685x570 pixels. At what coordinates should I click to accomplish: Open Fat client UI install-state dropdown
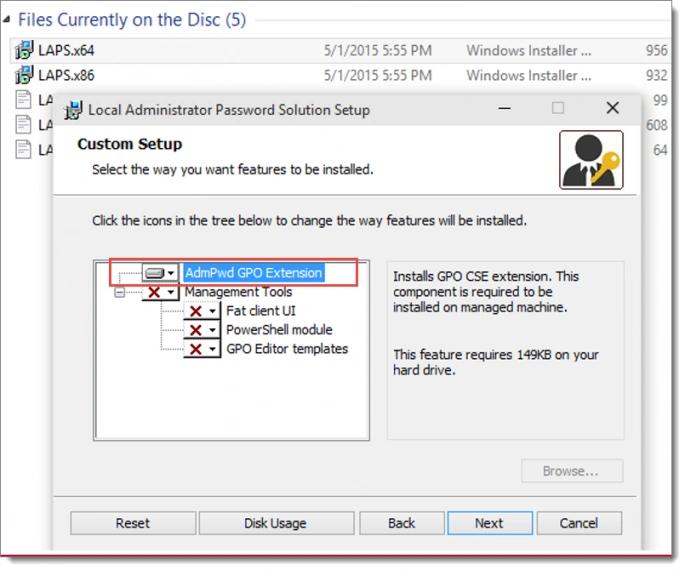pyautogui.click(x=202, y=311)
